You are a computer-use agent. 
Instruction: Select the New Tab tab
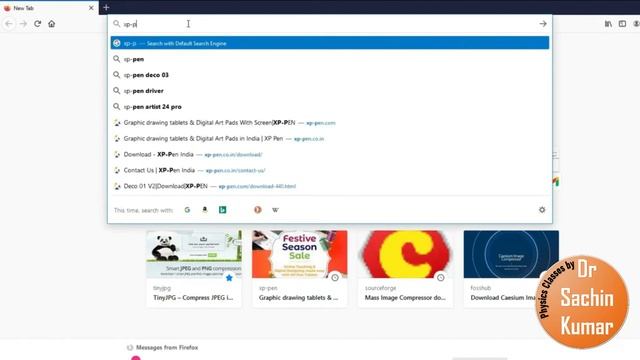(x=49, y=8)
